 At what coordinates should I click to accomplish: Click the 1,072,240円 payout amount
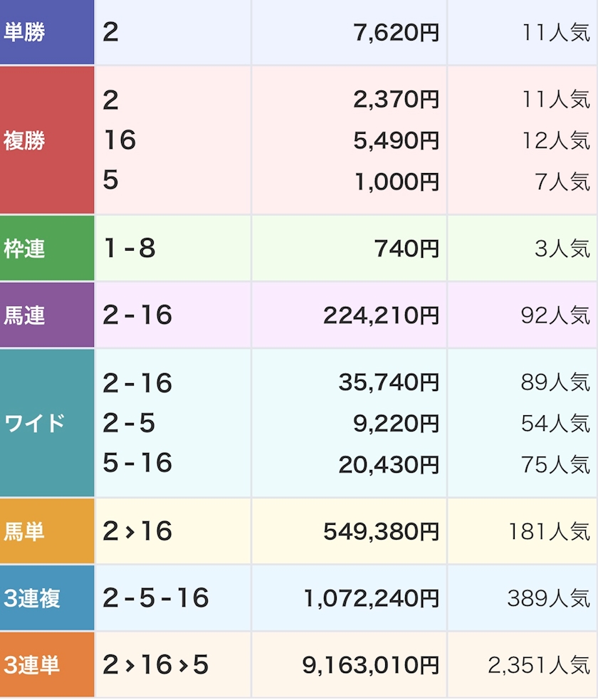(372, 598)
